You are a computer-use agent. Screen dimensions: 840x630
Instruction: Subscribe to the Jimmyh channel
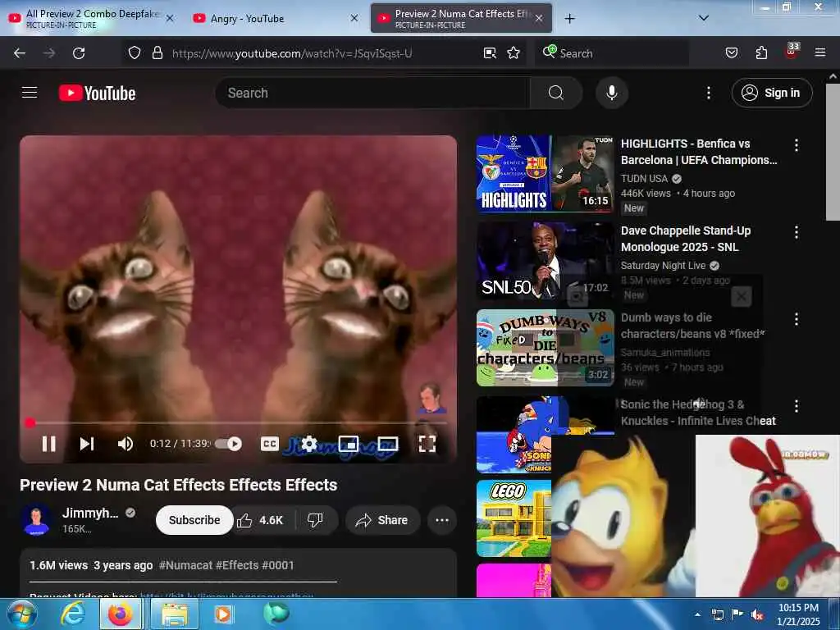coord(194,520)
